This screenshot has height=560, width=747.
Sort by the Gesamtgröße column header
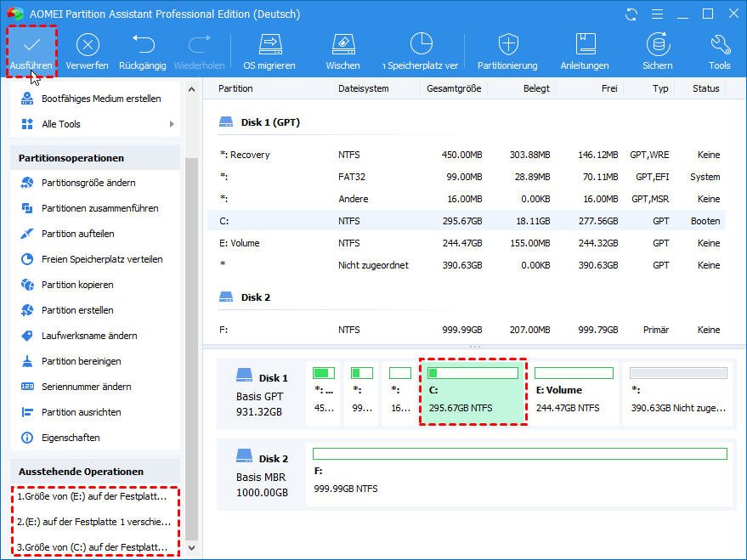pyautogui.click(x=454, y=88)
